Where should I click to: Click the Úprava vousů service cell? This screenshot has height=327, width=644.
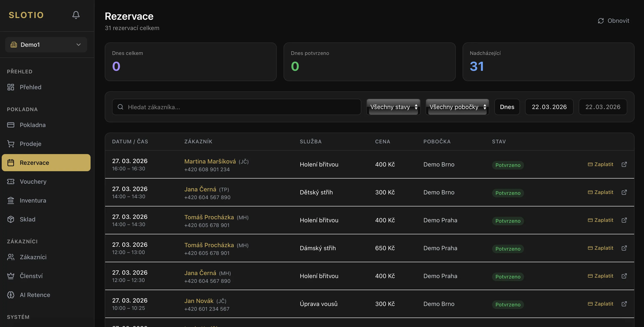tap(319, 304)
